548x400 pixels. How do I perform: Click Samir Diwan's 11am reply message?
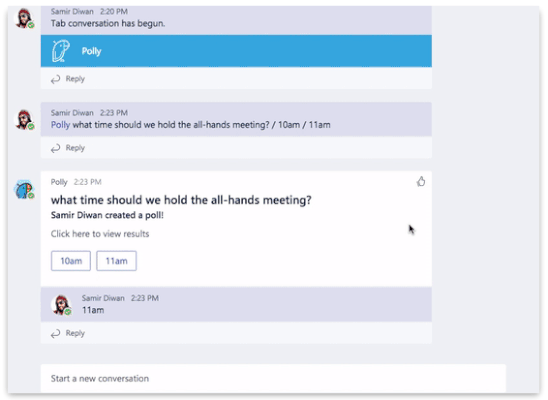[x=236, y=304]
